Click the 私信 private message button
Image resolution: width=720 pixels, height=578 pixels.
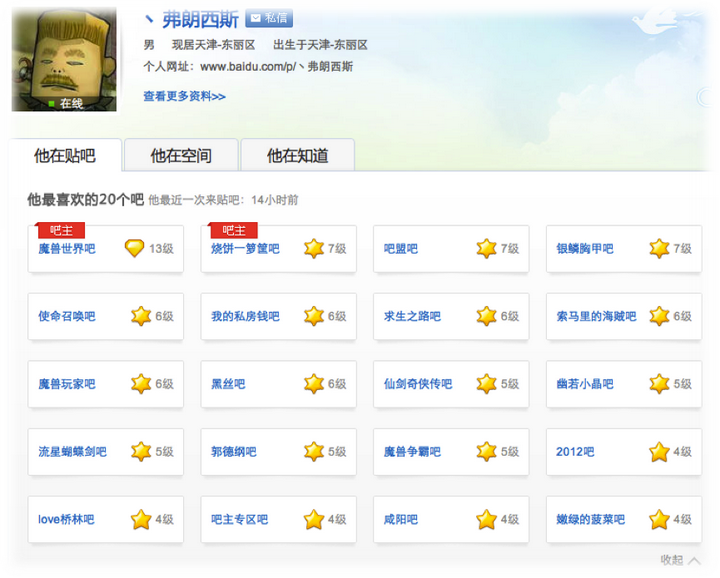[269, 18]
